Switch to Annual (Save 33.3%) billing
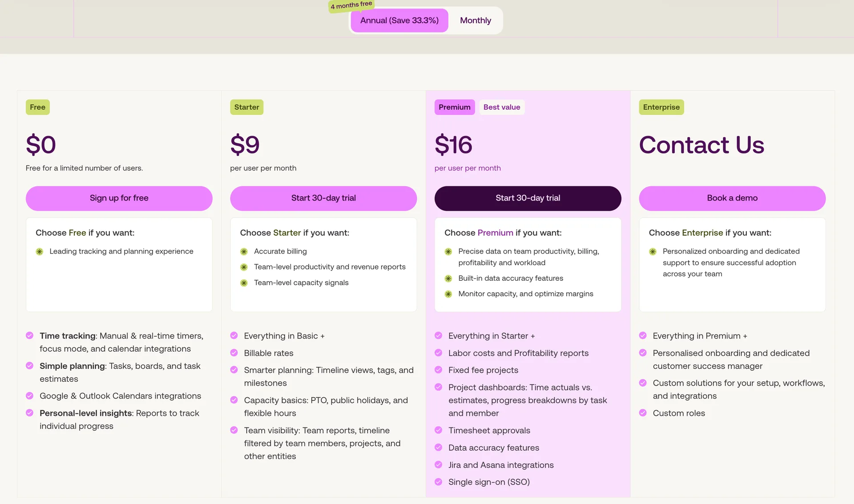 [x=399, y=20]
